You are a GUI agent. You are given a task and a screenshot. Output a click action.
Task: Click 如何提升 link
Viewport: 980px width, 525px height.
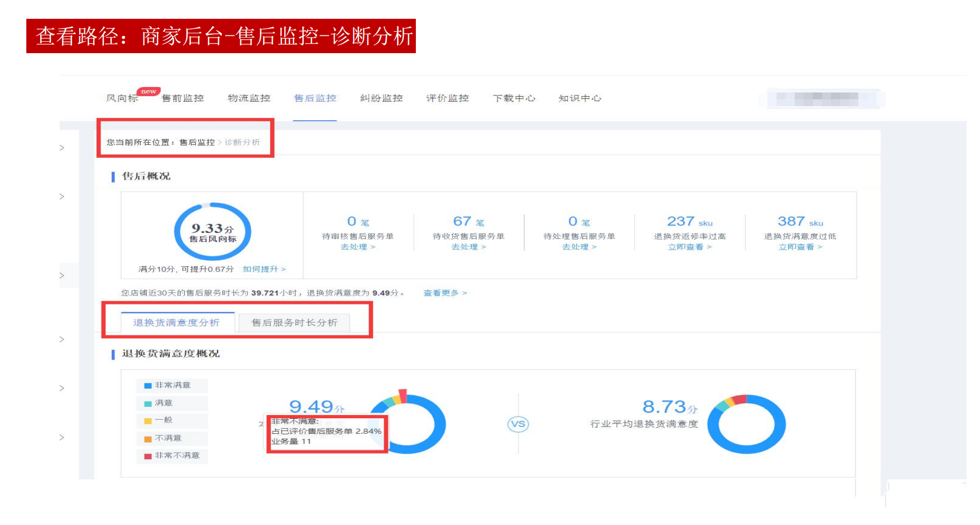[x=264, y=269]
